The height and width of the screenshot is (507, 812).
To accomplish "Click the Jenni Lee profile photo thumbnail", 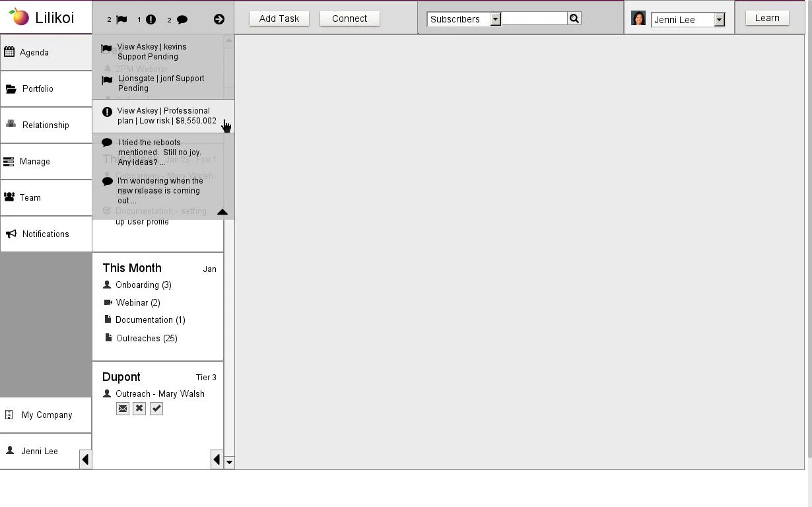I will pyautogui.click(x=638, y=19).
